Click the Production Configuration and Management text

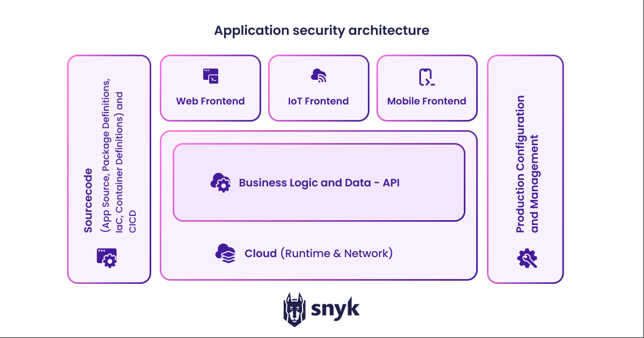click(x=527, y=164)
